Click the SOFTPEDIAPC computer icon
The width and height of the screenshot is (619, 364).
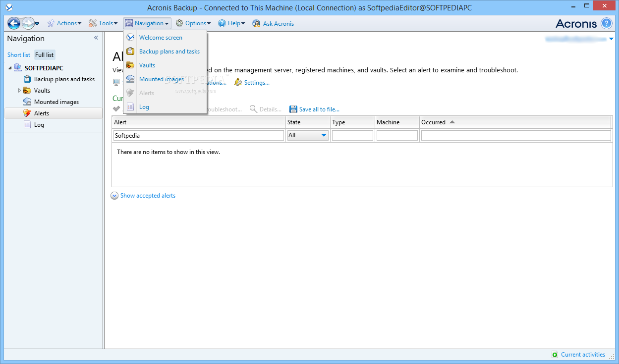pyautogui.click(x=18, y=68)
